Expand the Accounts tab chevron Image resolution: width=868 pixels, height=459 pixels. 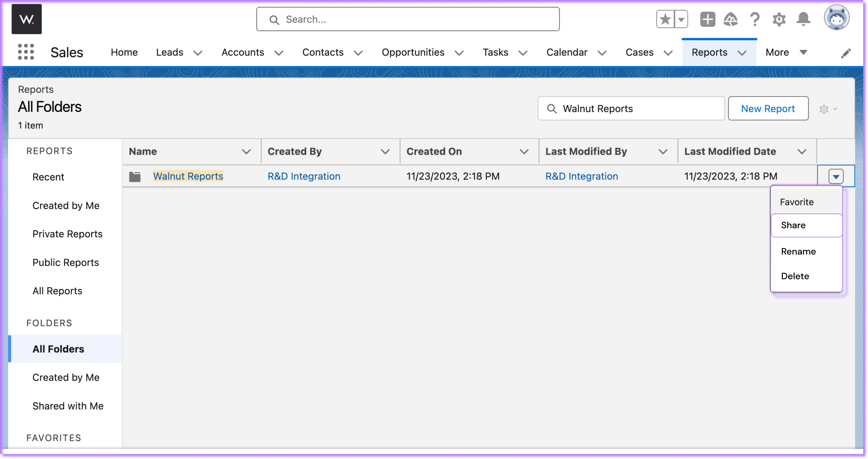[279, 53]
